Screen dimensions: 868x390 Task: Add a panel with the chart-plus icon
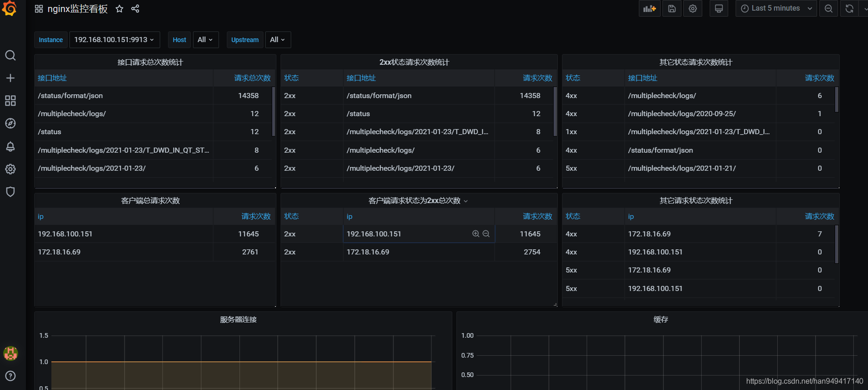click(649, 8)
